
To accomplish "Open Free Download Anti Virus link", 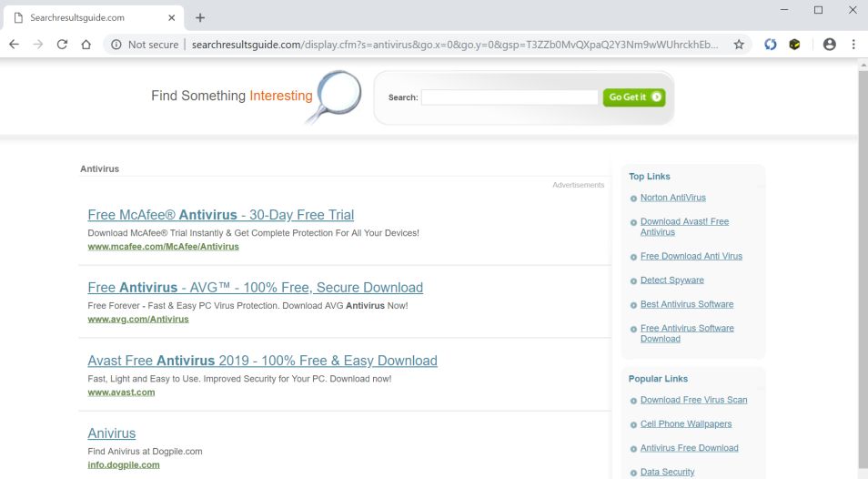I will coord(691,256).
